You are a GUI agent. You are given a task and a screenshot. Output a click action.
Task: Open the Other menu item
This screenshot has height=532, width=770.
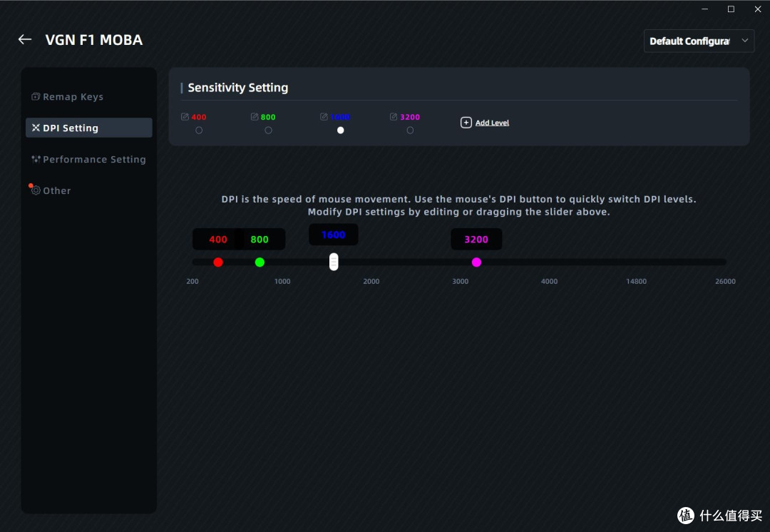pyautogui.click(x=89, y=190)
